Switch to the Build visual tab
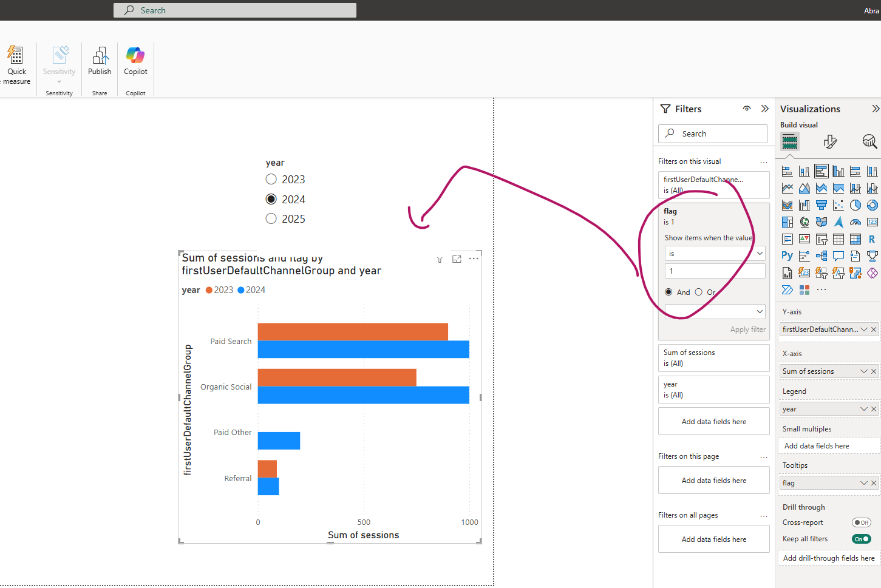 (790, 142)
